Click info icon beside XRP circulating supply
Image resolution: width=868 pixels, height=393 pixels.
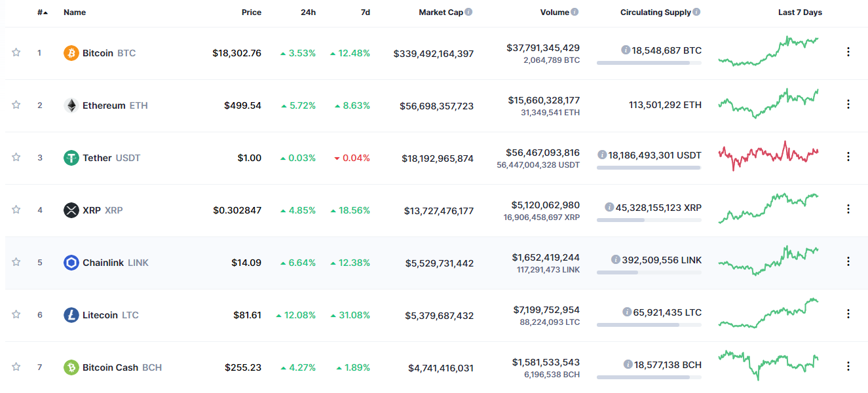click(609, 207)
